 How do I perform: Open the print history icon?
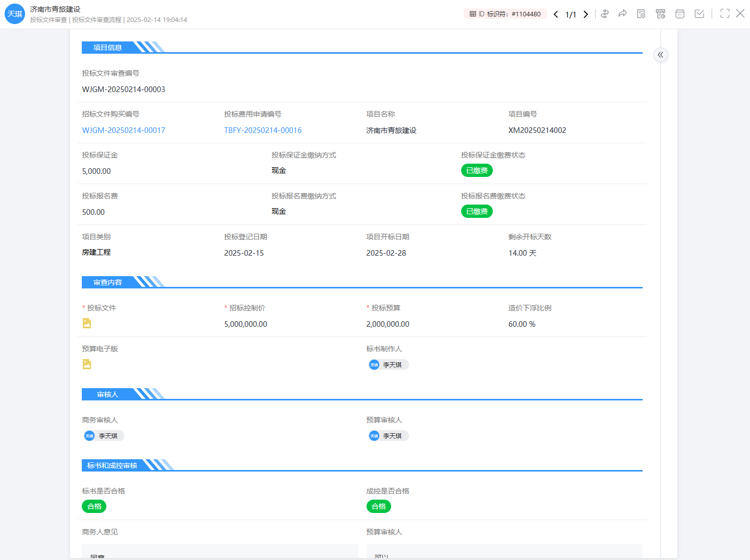[x=661, y=14]
